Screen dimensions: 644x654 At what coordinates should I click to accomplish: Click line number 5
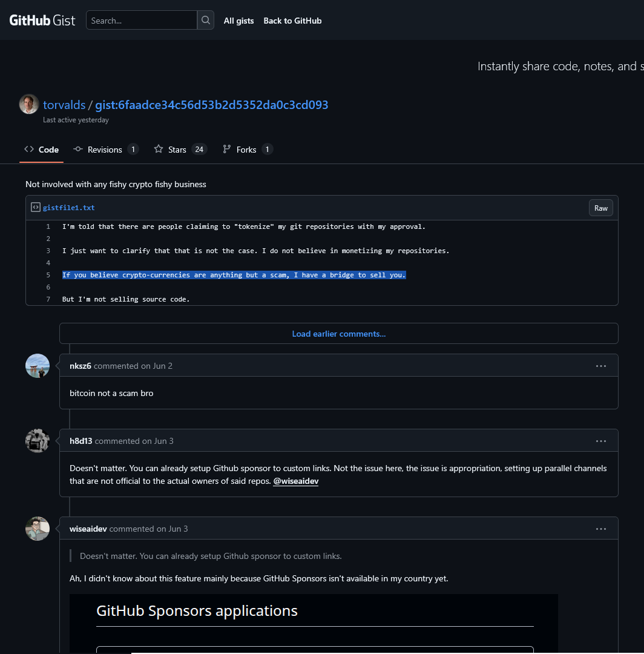pyautogui.click(x=48, y=275)
